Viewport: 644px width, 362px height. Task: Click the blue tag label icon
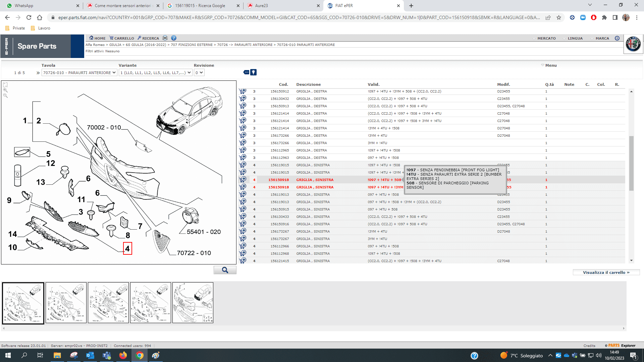[246, 72]
